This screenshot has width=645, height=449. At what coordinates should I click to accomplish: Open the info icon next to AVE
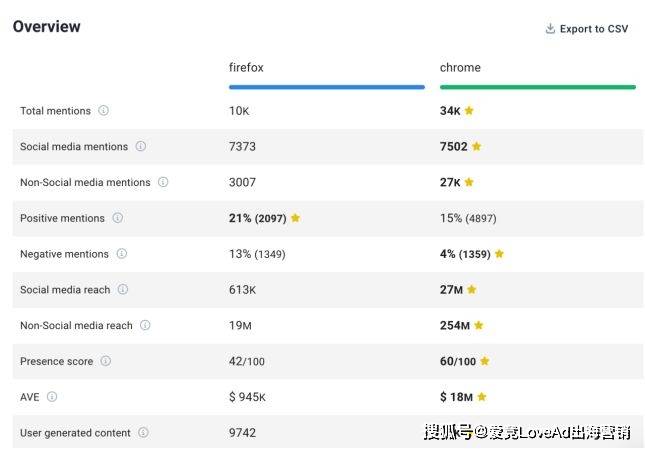pos(52,396)
